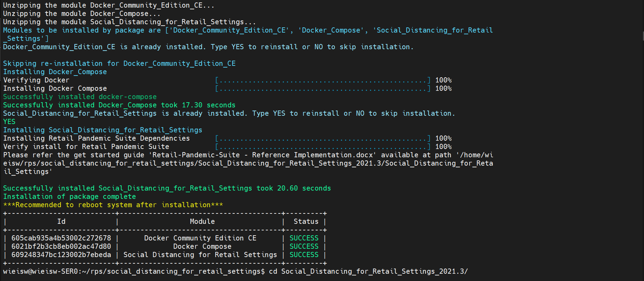
Task: Click 'Installation of package complete' message
Action: tap(70, 197)
